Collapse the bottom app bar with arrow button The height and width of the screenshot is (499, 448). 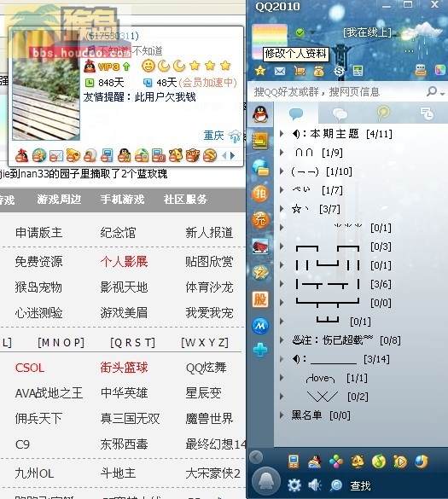(x=256, y=457)
